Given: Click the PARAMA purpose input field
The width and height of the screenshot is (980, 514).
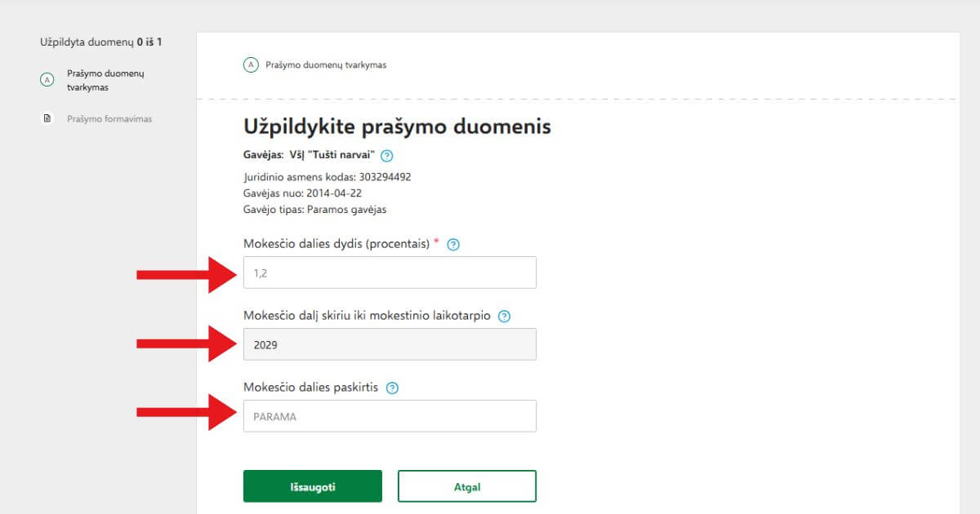Looking at the screenshot, I should (390, 416).
